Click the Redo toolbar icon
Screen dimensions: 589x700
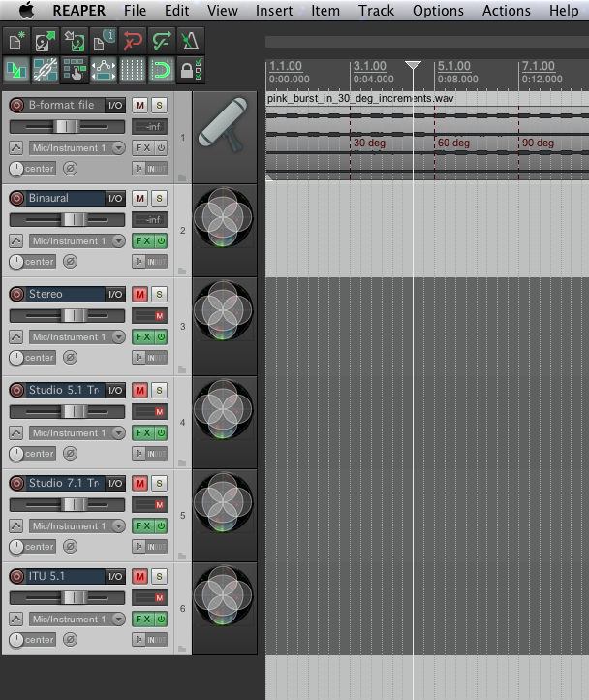161,41
